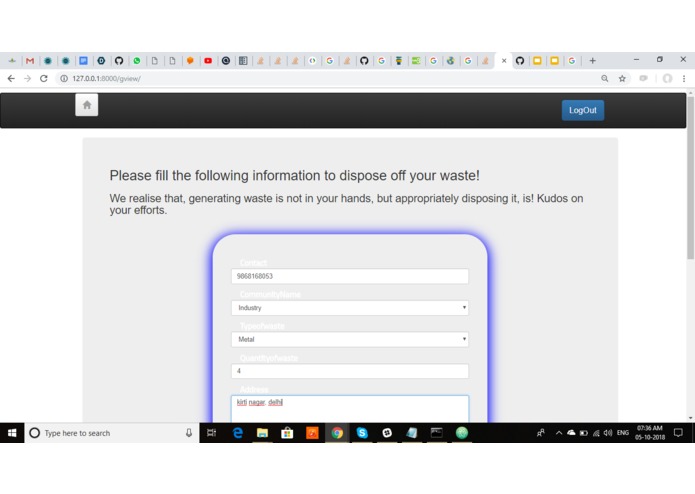This screenshot has height=494, width=695.
Task: Show hidden system tray icons
Action: 559,433
